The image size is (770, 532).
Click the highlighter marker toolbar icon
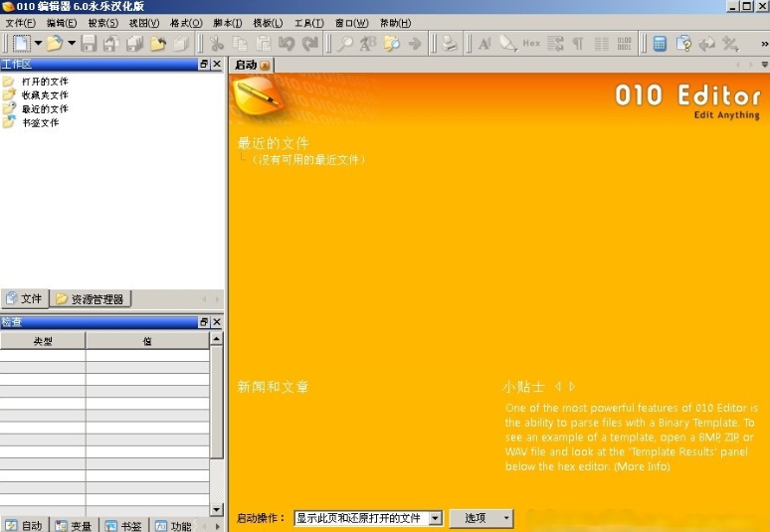[508, 43]
